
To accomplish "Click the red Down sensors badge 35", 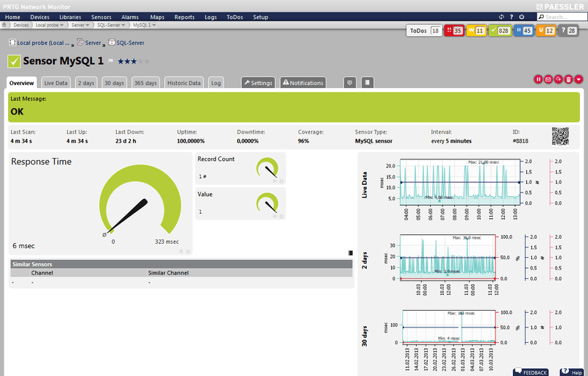I will tap(454, 31).
